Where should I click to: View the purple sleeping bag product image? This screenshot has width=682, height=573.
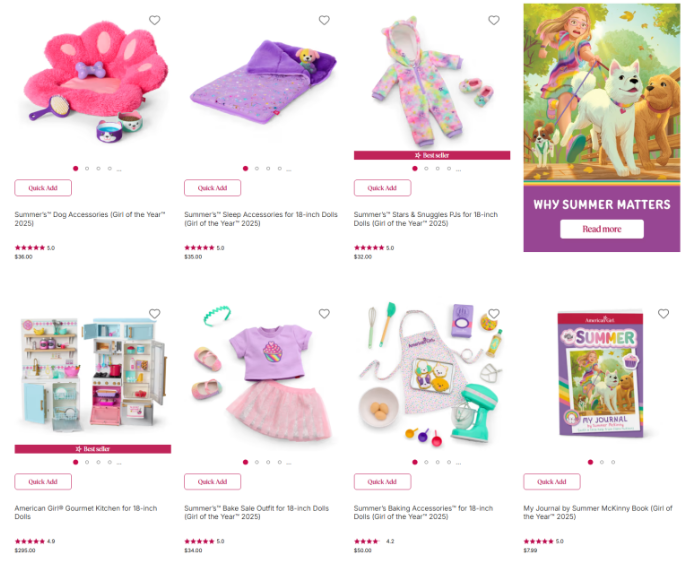click(x=263, y=83)
